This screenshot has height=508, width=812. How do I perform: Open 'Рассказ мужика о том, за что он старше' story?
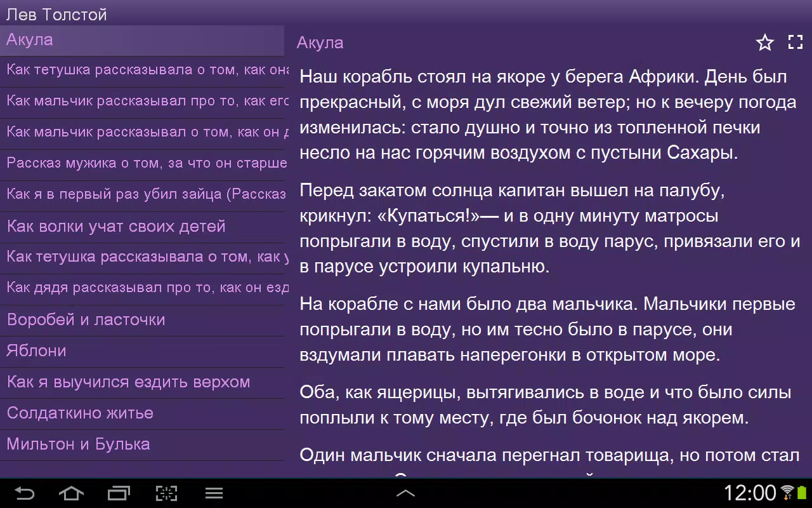pyautogui.click(x=142, y=164)
